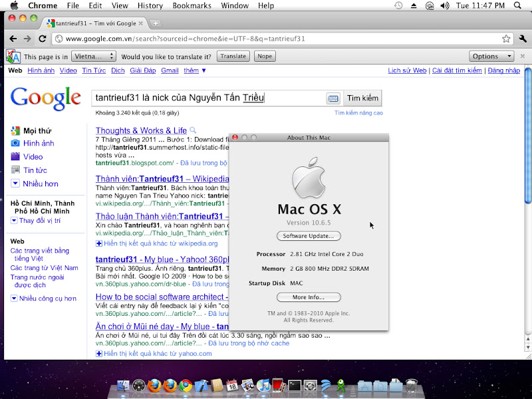Bookmark this page with the star icon
532x399 pixels.
click(506, 39)
